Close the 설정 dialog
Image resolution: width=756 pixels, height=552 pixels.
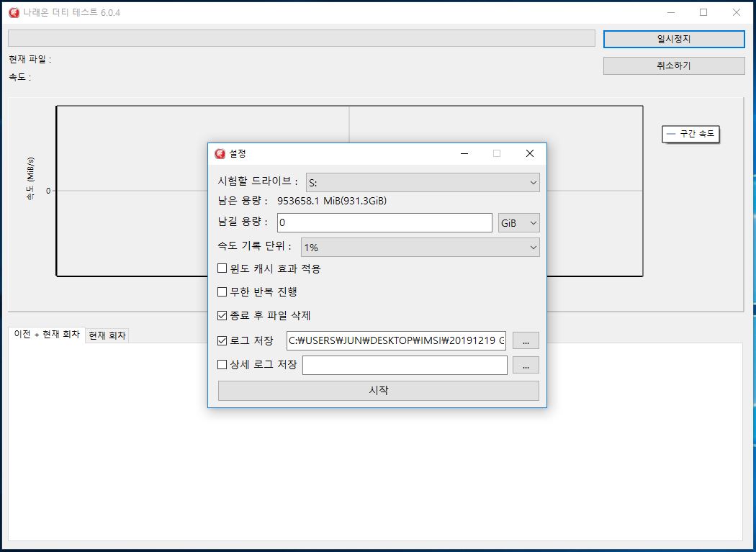[x=529, y=153]
